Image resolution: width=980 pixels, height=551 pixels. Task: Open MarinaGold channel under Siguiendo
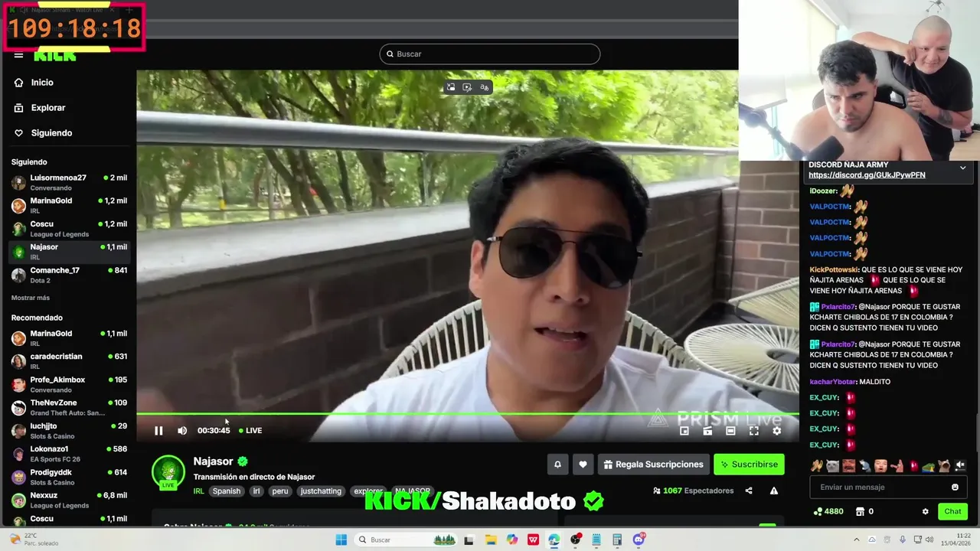point(69,205)
